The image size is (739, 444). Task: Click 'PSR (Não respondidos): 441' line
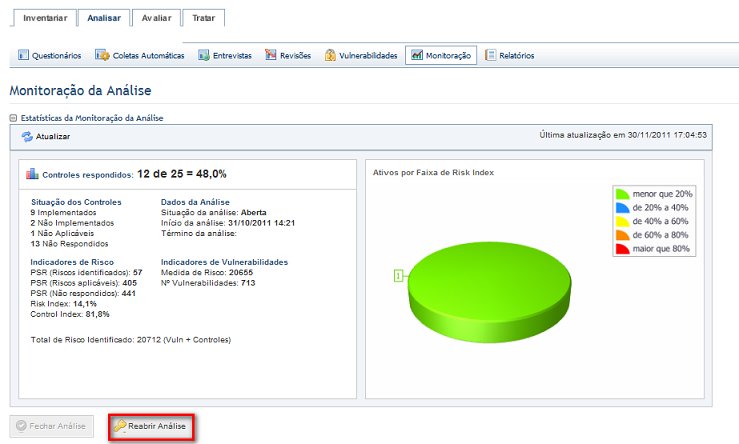pos(83,293)
